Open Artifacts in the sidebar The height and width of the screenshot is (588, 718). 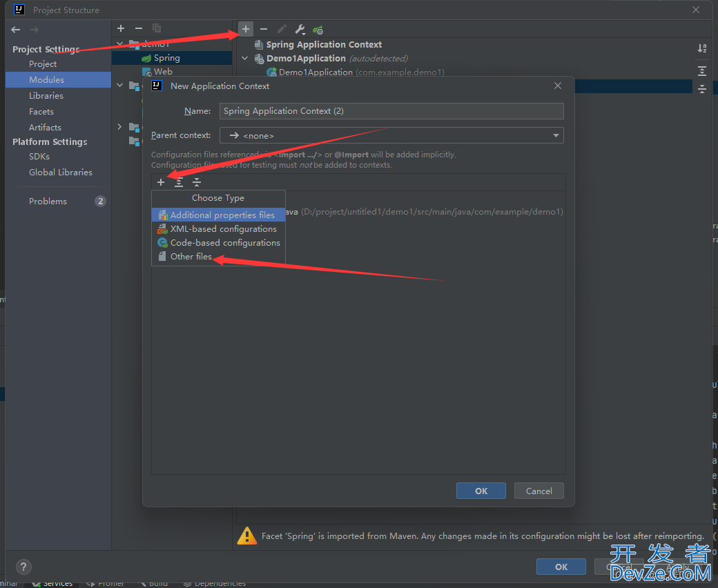45,127
